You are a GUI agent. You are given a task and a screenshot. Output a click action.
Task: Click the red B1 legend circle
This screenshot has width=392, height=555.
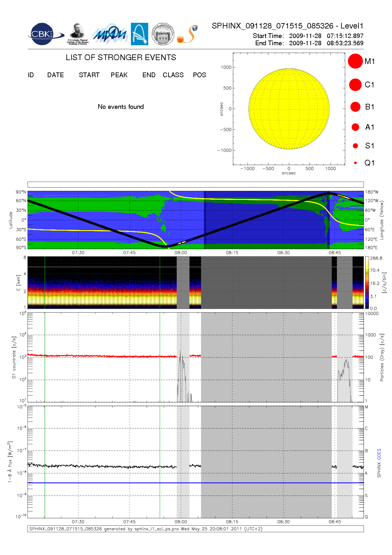point(355,107)
